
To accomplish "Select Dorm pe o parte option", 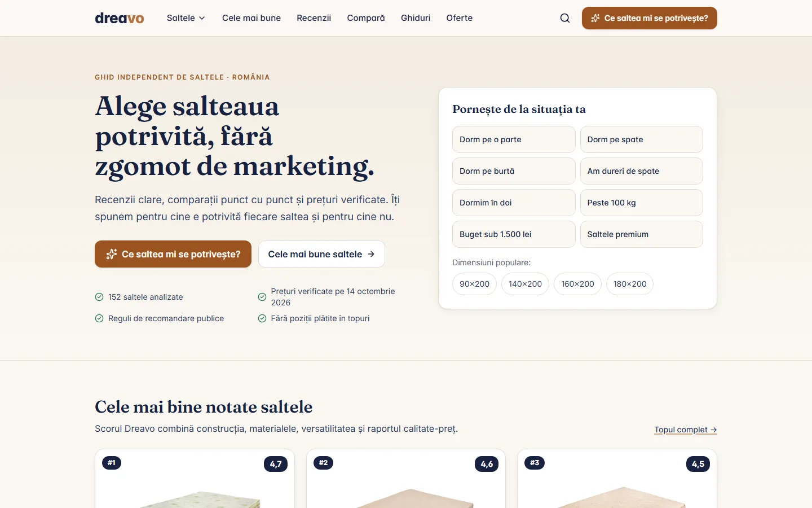I will click(x=514, y=139).
